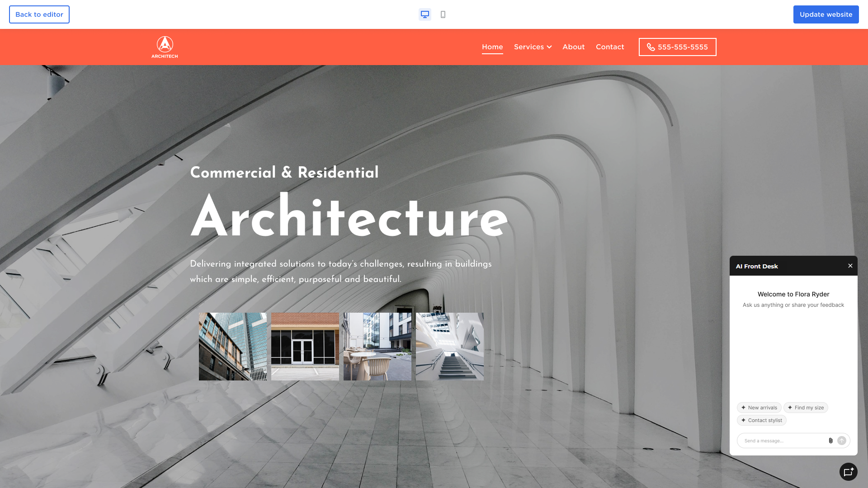868x488 pixels.
Task: Open the white staircase interior thumbnail
Action: click(450, 347)
